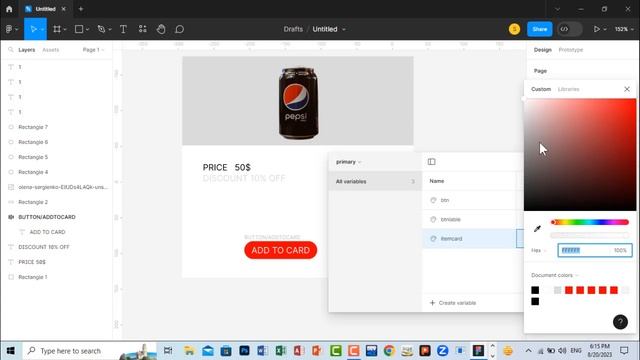Open the Untitled file name dropdown

(344, 29)
